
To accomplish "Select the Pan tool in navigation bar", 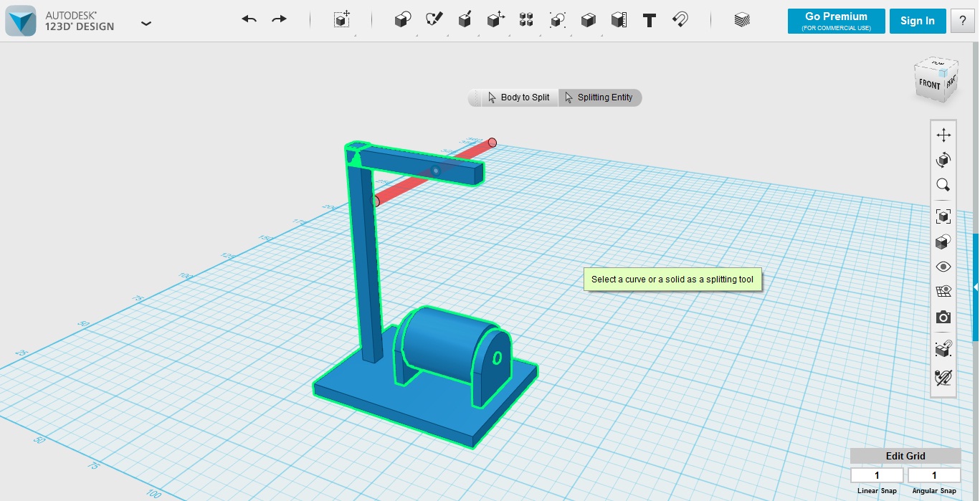I will pos(943,135).
